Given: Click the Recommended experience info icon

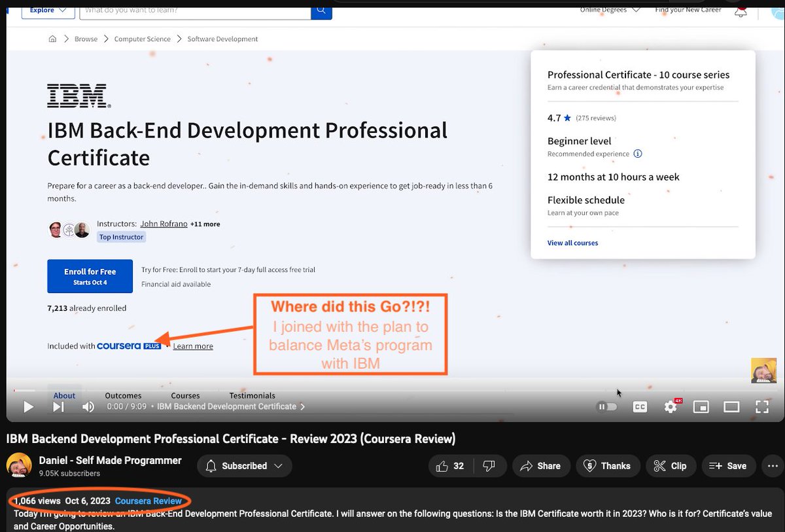Looking at the screenshot, I should click(x=638, y=154).
